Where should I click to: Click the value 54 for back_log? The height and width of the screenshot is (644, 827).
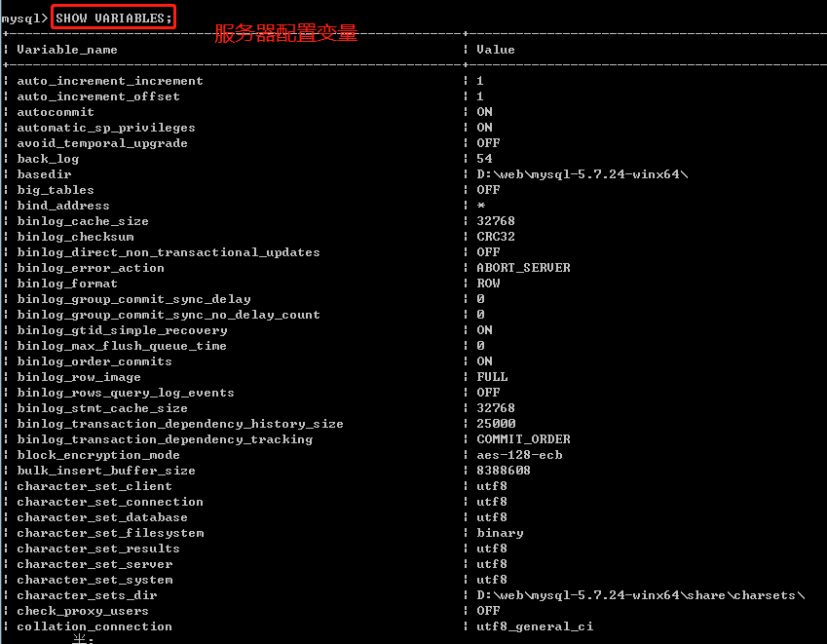point(484,159)
